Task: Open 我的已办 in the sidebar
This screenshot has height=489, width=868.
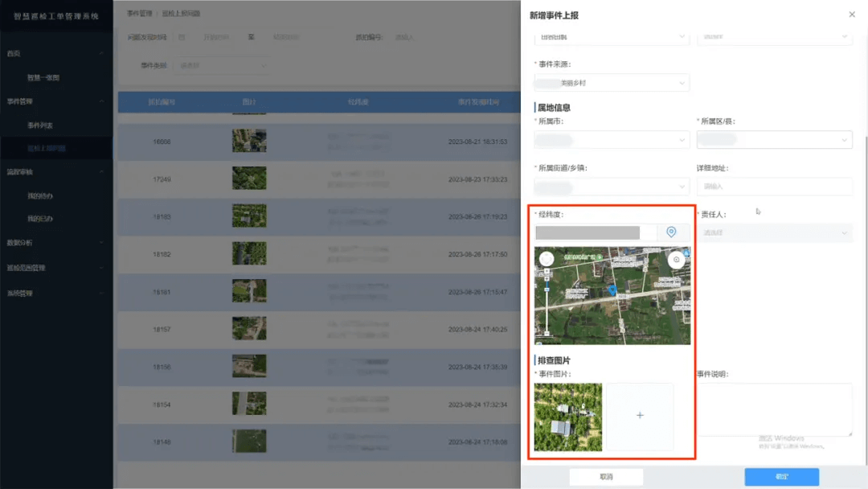Action: coord(40,219)
